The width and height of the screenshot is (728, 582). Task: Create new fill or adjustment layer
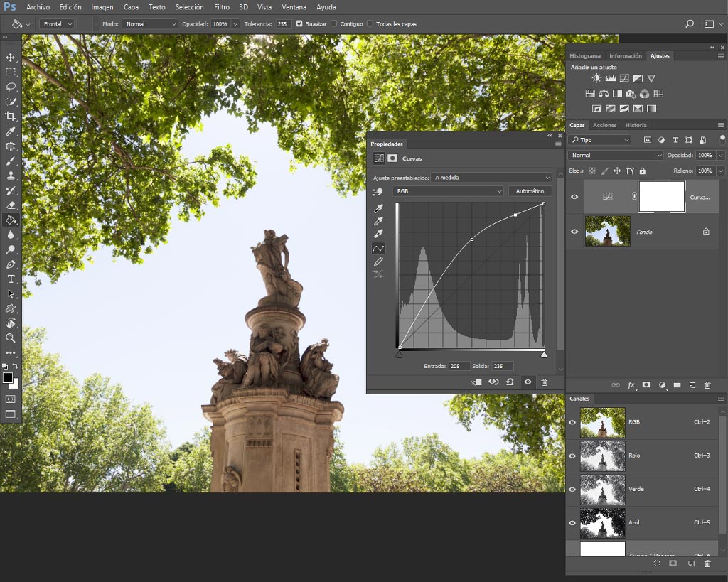[662, 384]
